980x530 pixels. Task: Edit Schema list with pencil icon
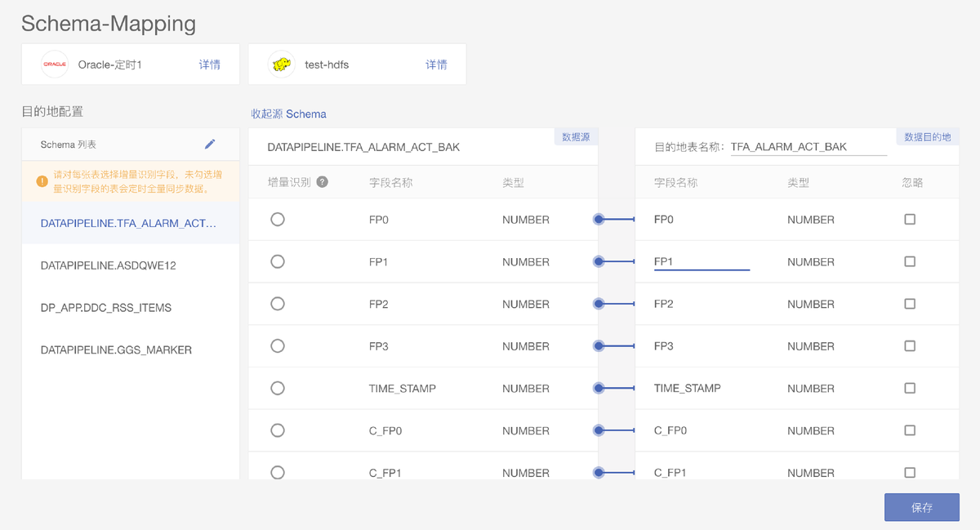(210, 144)
